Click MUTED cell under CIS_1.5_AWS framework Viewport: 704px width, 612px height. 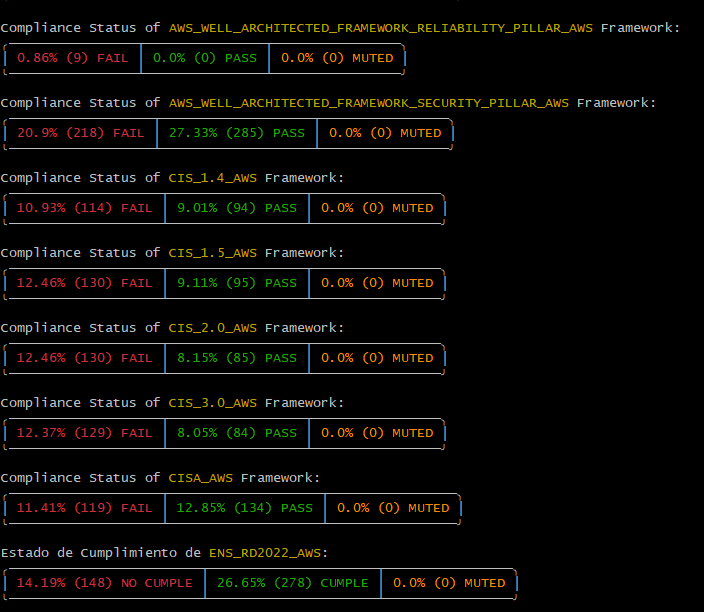(x=377, y=283)
